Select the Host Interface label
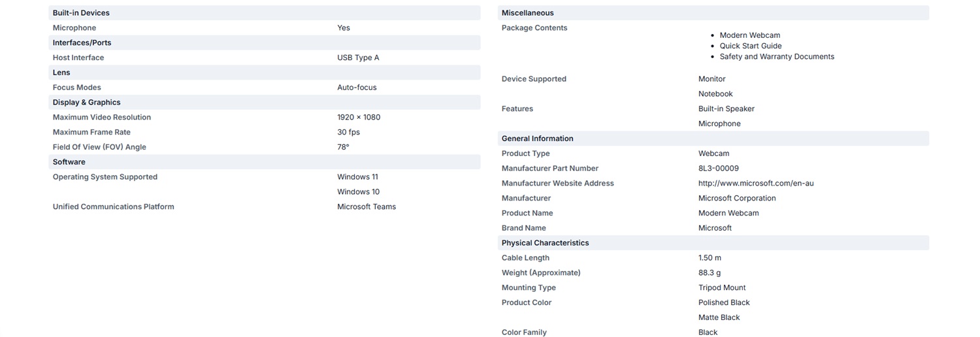 click(x=78, y=57)
